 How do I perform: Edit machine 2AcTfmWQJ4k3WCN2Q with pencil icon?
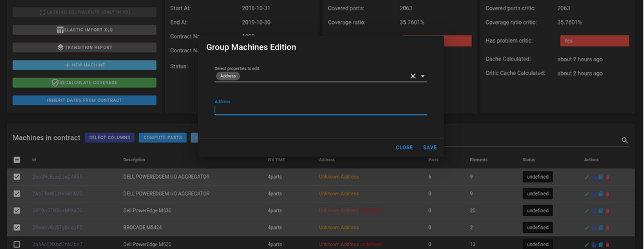coord(587,194)
